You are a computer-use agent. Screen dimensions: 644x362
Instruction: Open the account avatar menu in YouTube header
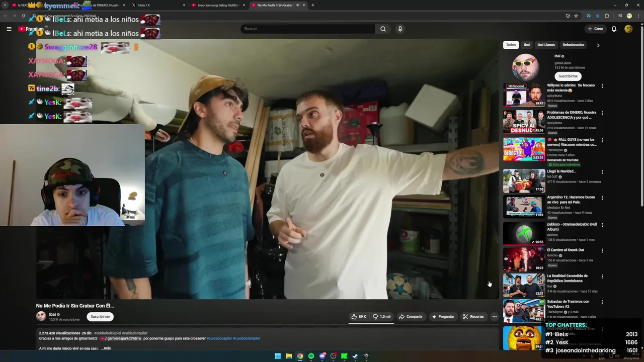click(x=628, y=29)
